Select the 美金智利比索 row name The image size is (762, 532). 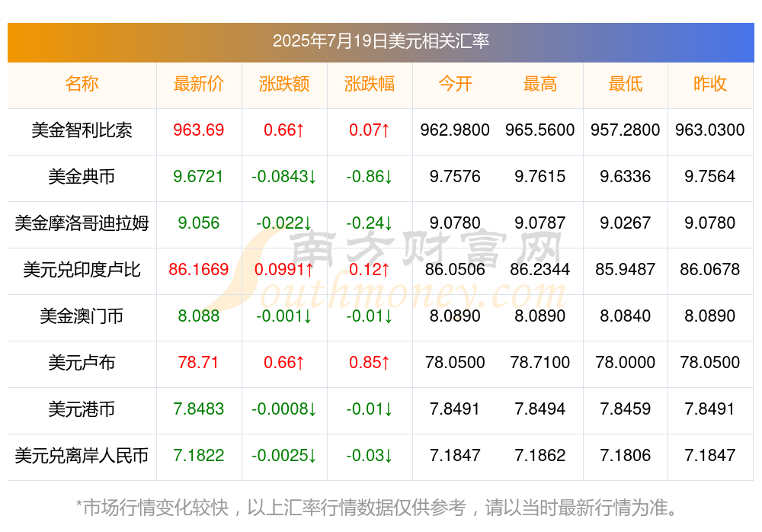click(82, 130)
